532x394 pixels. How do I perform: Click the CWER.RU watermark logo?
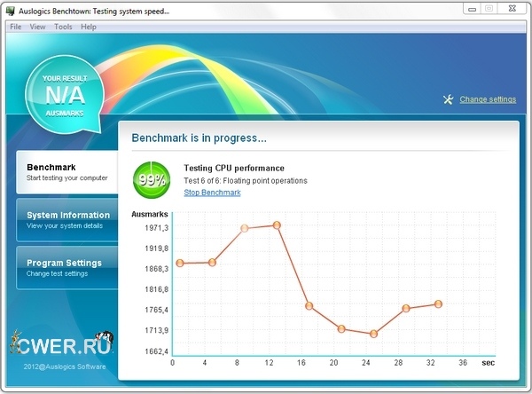click(x=62, y=343)
